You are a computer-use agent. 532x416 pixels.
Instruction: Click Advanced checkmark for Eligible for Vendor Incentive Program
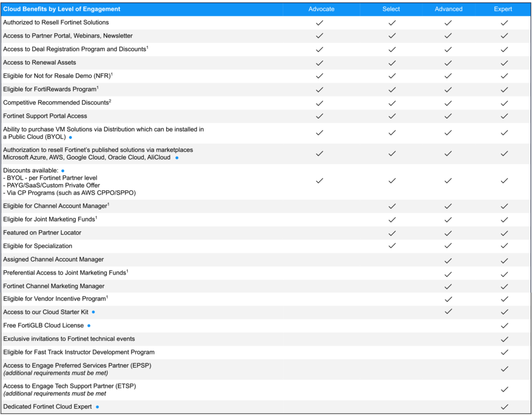(448, 299)
